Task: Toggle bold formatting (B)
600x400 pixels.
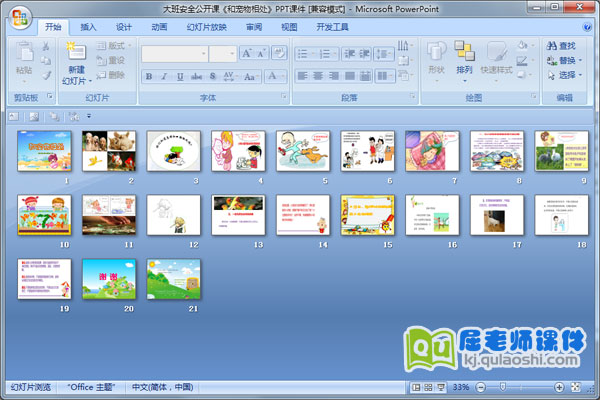Action: click(x=149, y=76)
